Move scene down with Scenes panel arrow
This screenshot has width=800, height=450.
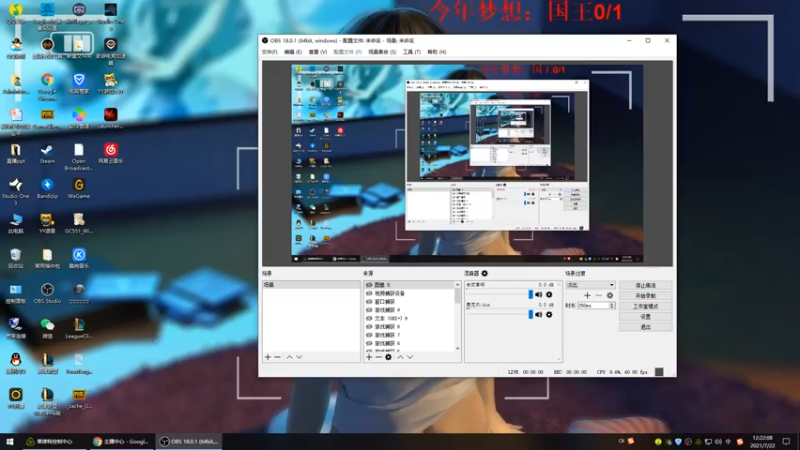299,357
